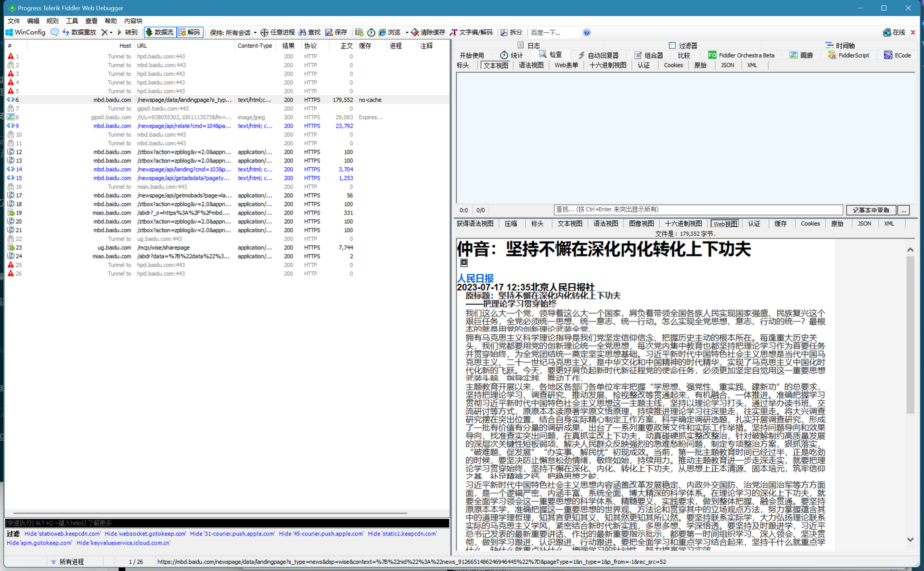Click the Go (转到) green arrow
This screenshot has width=924, height=571.
click(x=127, y=32)
